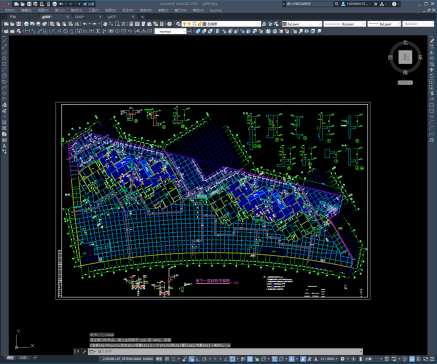Select the Rectangle draw tool
The image size is (437, 364).
pos(4,64)
